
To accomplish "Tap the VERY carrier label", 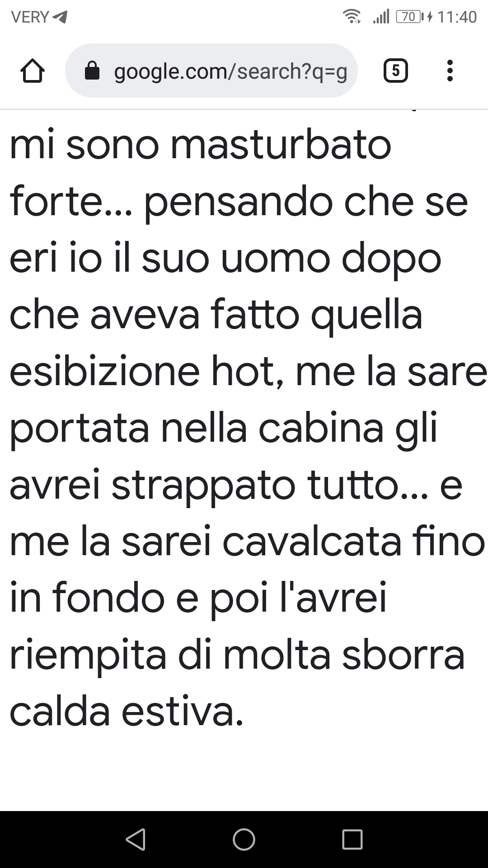I will [30, 17].
